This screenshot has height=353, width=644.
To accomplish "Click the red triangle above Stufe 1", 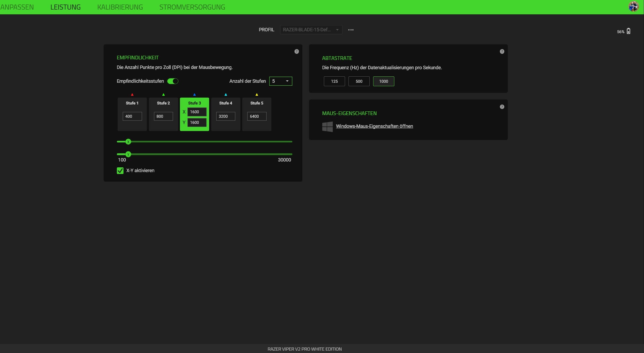I will tap(132, 94).
